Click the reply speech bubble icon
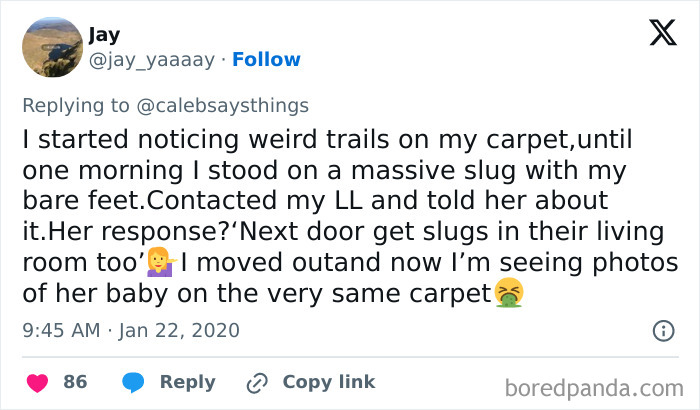700x410 pixels. pyautogui.click(x=133, y=382)
